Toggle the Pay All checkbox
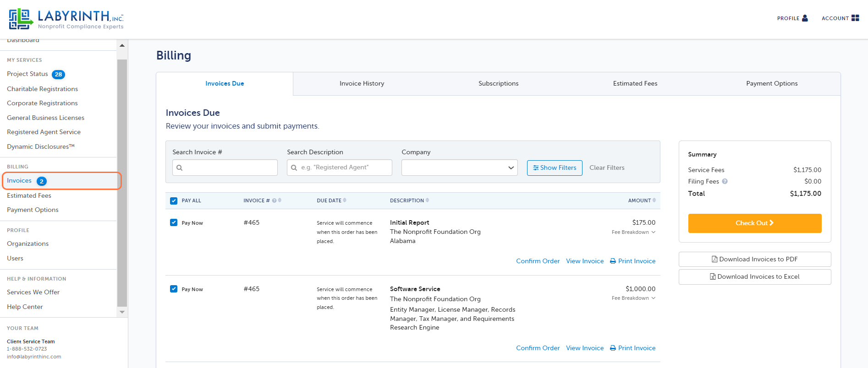The image size is (868, 368). tap(174, 200)
